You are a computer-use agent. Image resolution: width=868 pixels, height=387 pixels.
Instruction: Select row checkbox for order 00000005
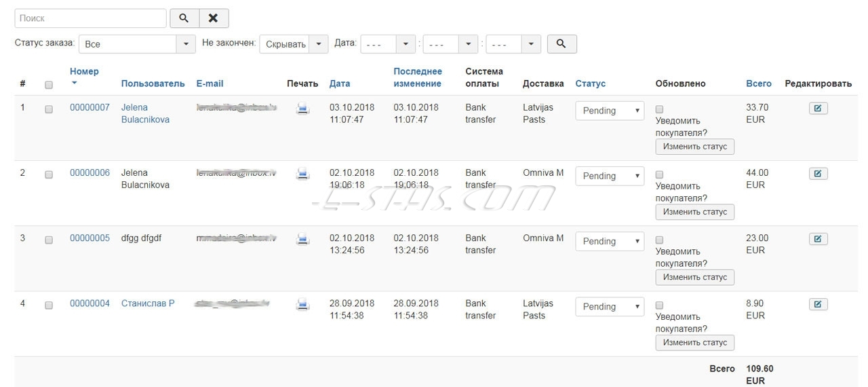[49, 240]
